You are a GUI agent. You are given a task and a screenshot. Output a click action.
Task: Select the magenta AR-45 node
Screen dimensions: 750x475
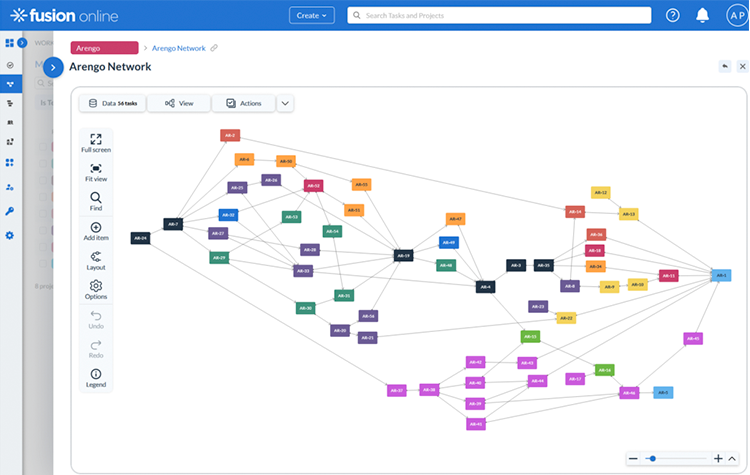click(693, 339)
